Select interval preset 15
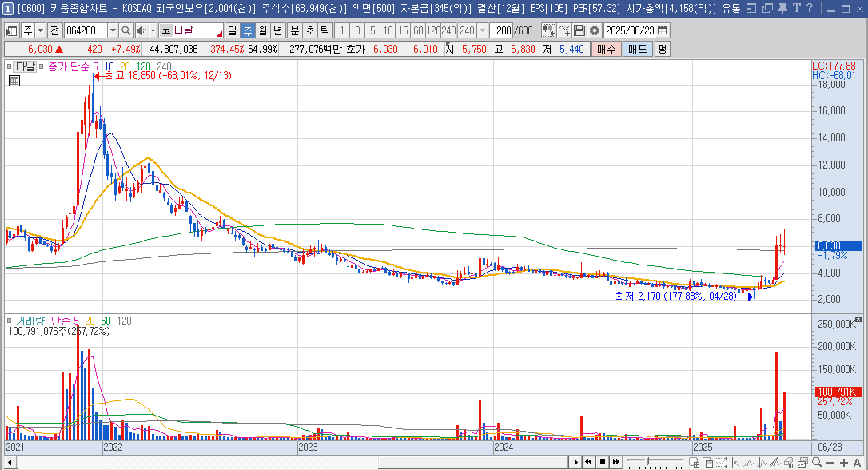 pos(404,30)
